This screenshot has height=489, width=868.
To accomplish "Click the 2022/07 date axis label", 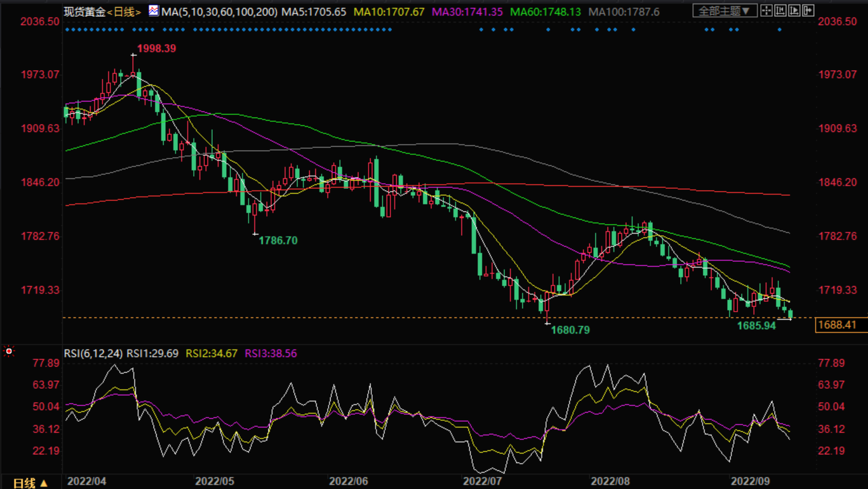I will point(482,481).
